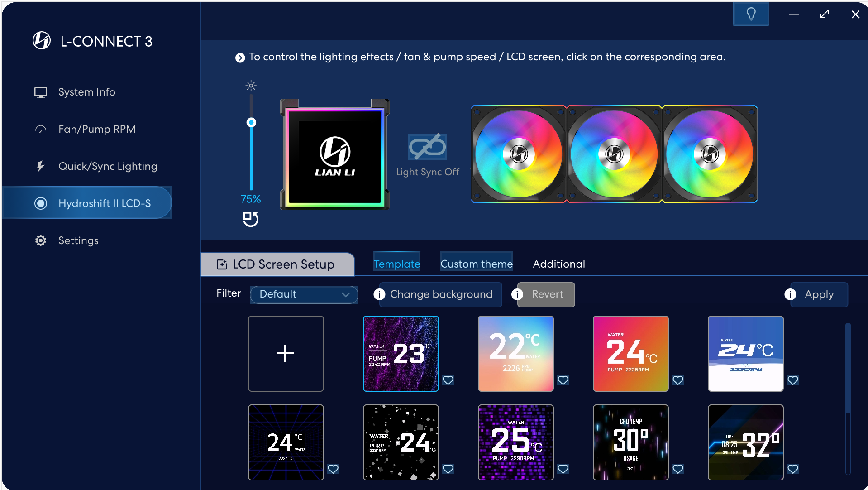The image size is (868, 490).
Task: Toggle the Light Sync link icon
Action: (427, 147)
